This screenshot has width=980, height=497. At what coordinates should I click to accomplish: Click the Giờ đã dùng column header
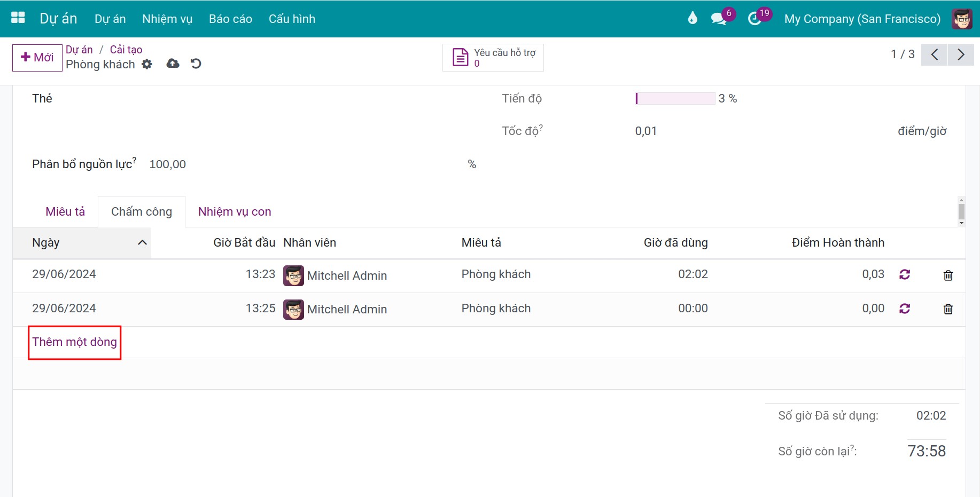click(x=675, y=242)
